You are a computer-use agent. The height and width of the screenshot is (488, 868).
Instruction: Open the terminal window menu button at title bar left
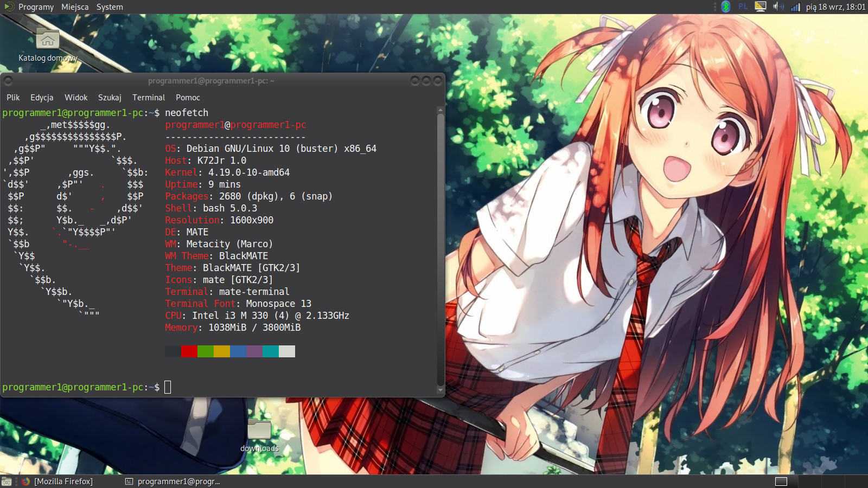point(8,81)
